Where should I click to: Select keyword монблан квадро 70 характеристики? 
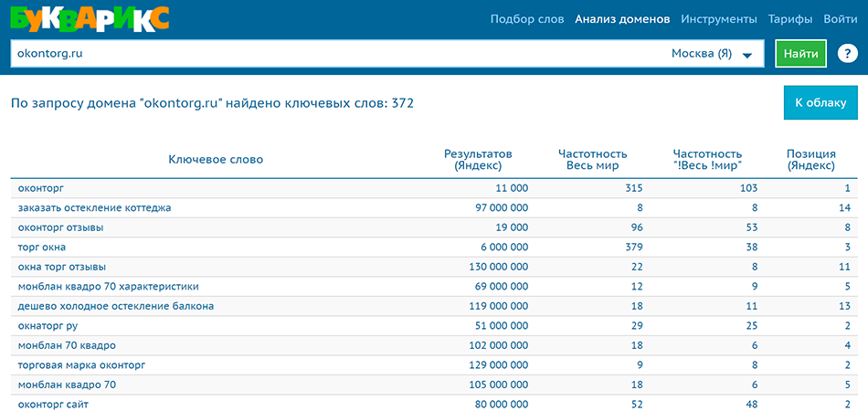(109, 287)
